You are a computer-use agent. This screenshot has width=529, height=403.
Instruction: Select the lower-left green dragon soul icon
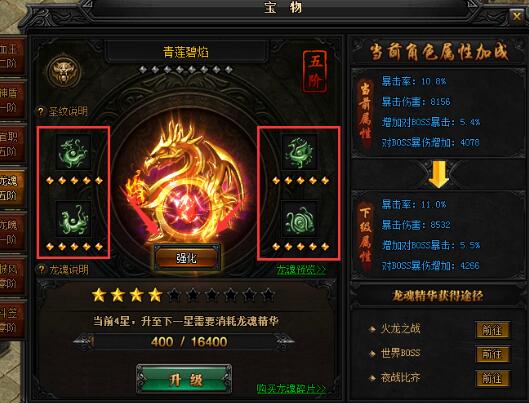tap(73, 219)
